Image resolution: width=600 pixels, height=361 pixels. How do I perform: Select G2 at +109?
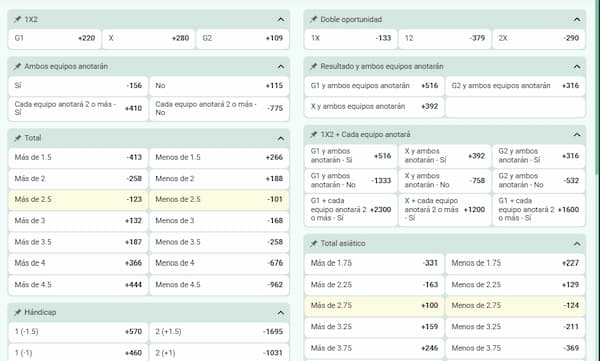click(243, 38)
